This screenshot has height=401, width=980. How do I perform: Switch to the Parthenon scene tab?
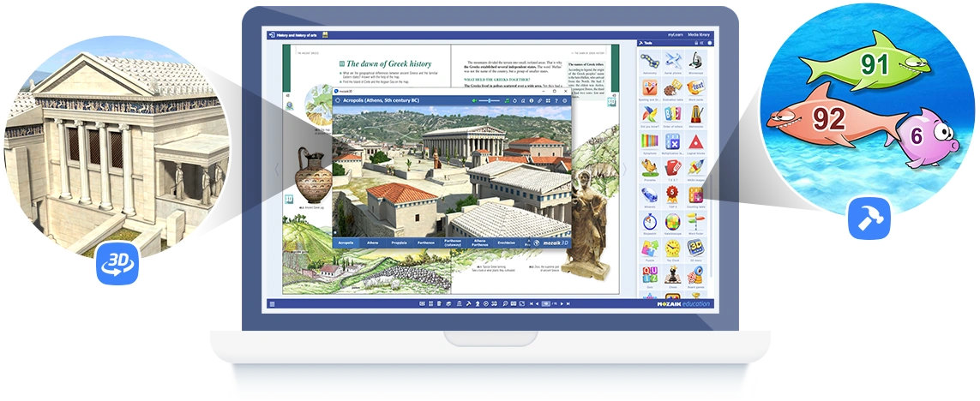coord(426,242)
